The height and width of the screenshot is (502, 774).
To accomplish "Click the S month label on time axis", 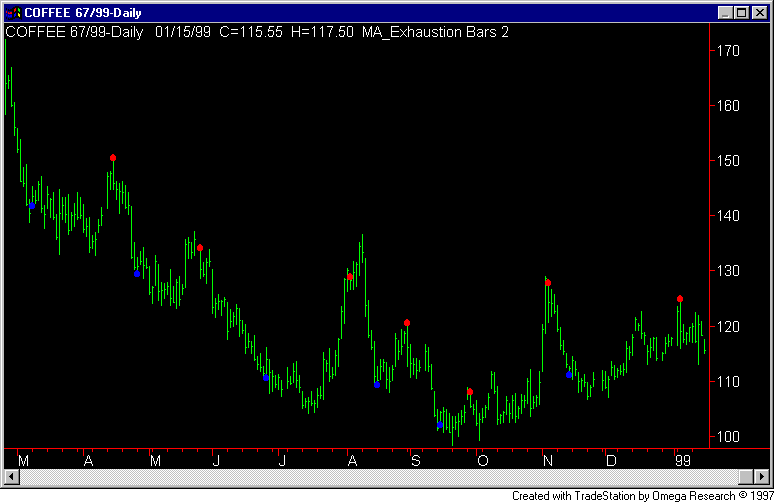I will tap(416, 461).
